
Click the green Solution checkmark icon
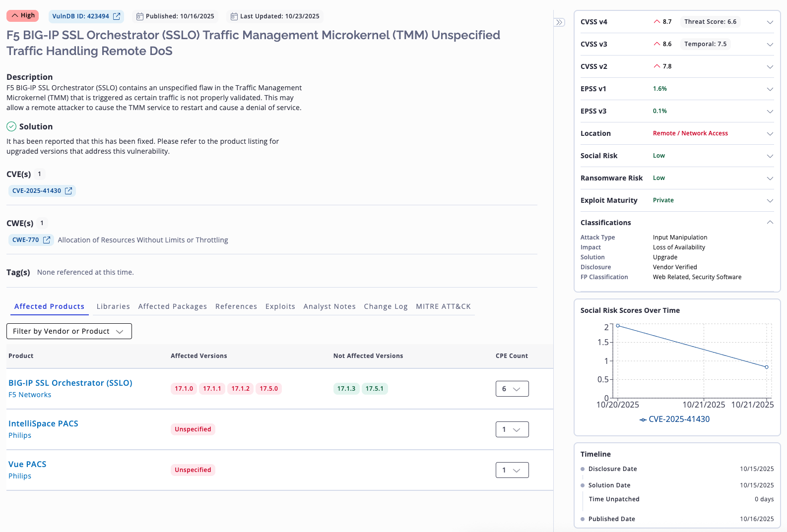pos(11,126)
